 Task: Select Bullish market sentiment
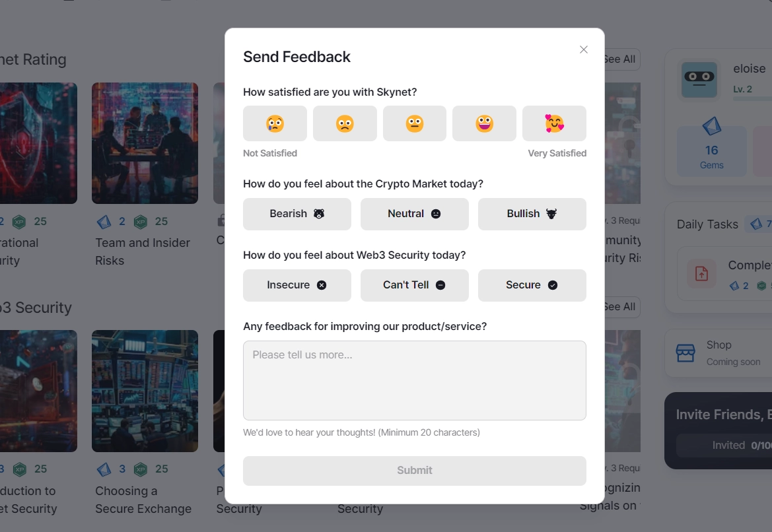[x=532, y=214]
